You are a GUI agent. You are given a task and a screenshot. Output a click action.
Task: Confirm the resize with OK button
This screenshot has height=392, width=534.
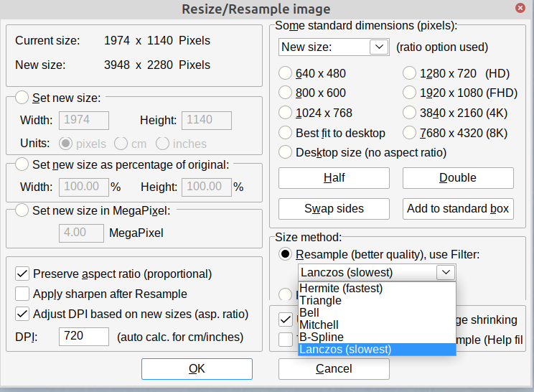point(197,369)
